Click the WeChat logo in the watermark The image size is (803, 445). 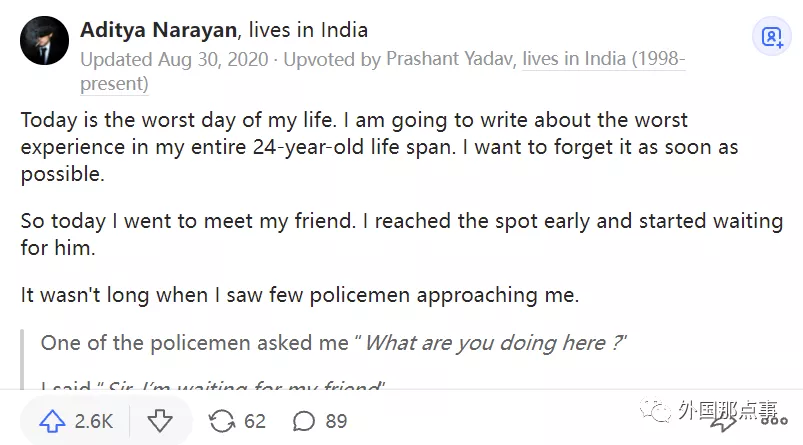pos(655,410)
